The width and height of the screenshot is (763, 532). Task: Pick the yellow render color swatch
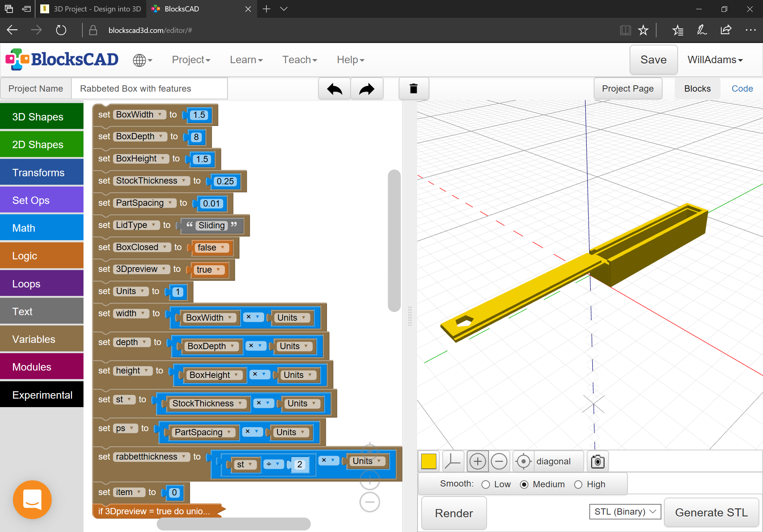(x=429, y=461)
